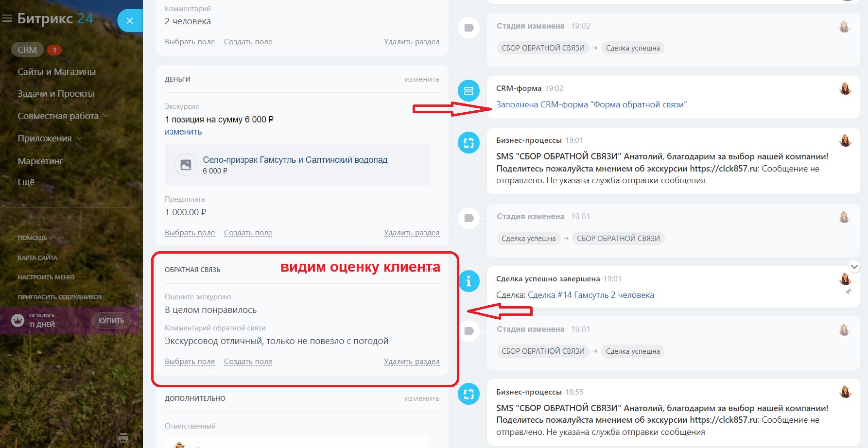This screenshot has width=868, height=448.
Task: Click the user avatar on the CRM-форма entry
Action: click(x=845, y=89)
